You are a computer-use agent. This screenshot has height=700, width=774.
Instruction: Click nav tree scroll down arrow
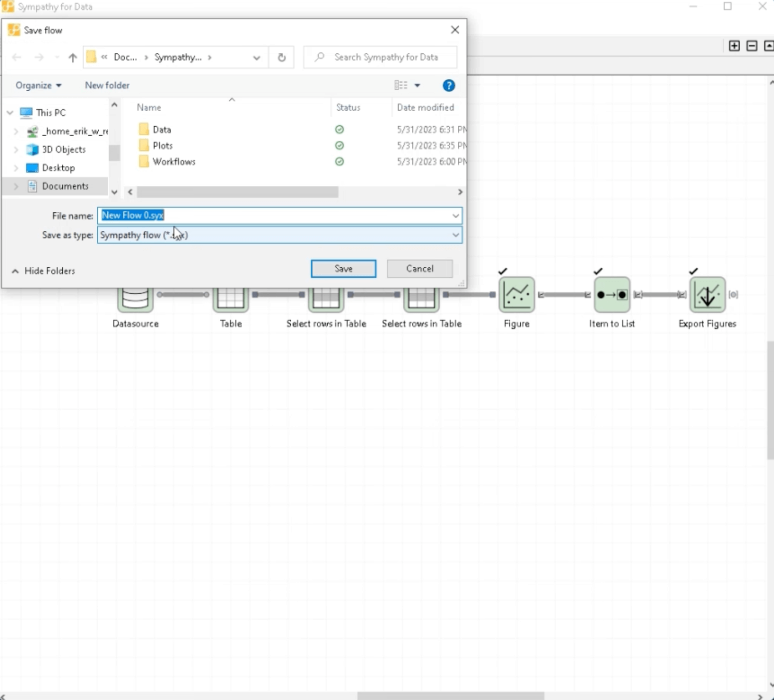(x=114, y=192)
